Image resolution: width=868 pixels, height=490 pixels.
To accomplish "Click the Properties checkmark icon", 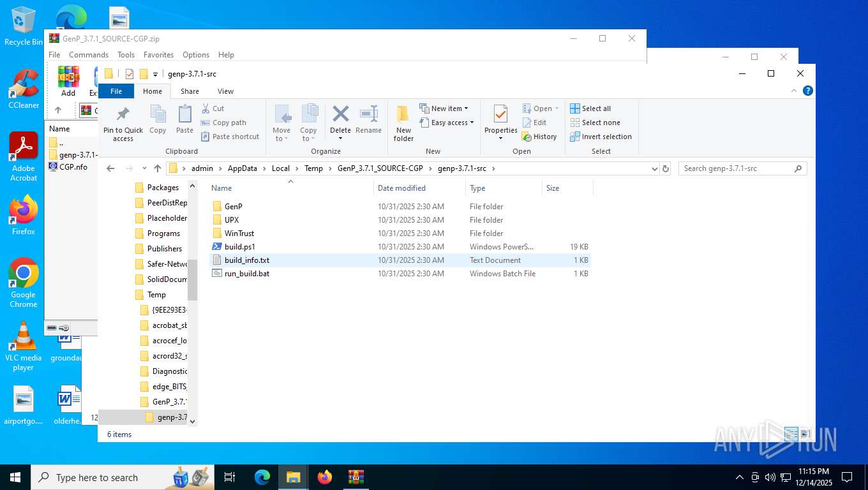I will coord(500,115).
